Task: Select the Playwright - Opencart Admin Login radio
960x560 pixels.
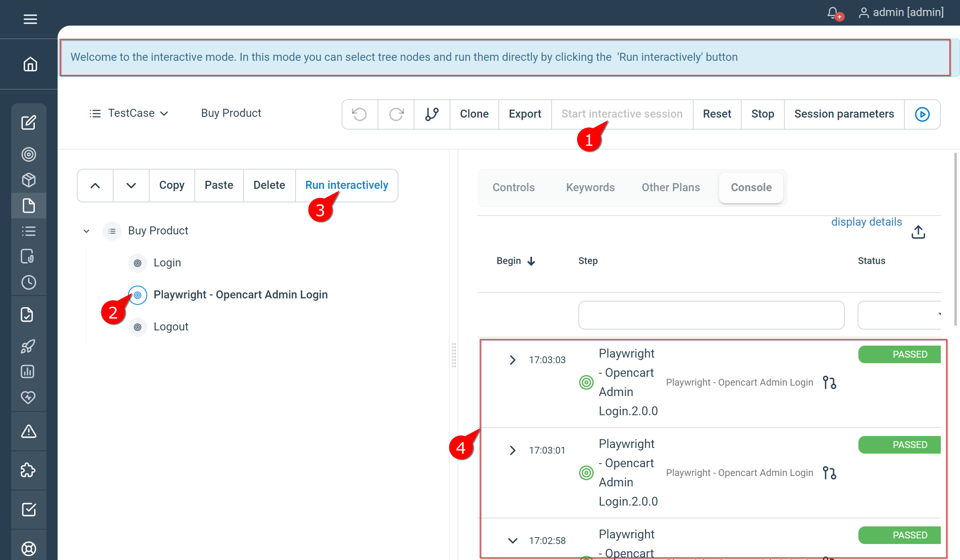Action: pyautogui.click(x=137, y=295)
